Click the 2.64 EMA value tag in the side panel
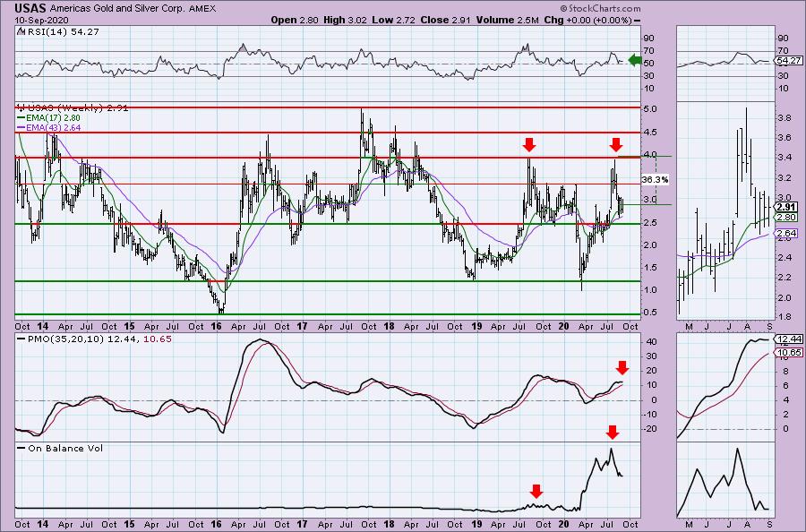Image resolution: width=806 pixels, height=532 pixels. pyautogui.click(x=786, y=233)
